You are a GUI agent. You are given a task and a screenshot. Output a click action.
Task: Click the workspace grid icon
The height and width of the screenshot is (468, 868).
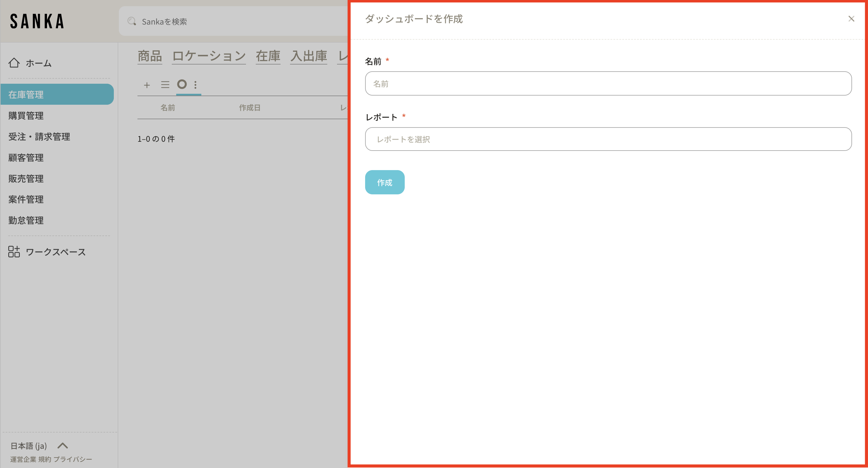tap(14, 251)
